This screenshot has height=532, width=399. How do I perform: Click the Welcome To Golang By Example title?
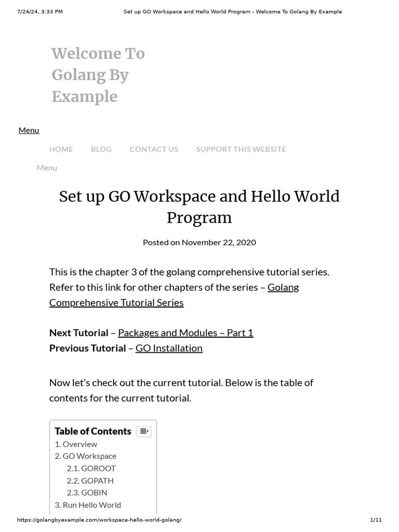coord(98,75)
